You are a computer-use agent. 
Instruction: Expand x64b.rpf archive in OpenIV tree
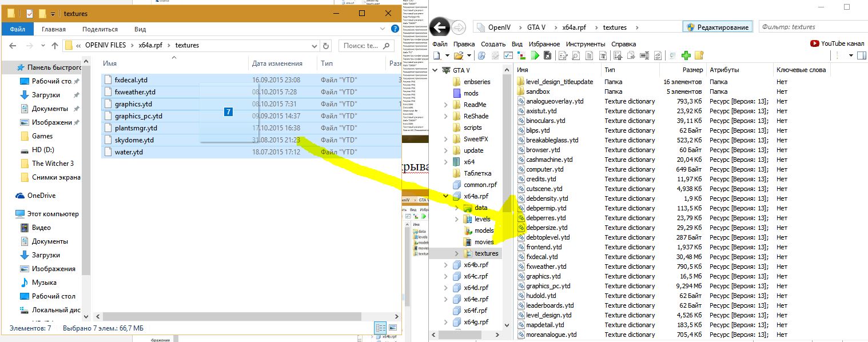pyautogui.click(x=446, y=265)
